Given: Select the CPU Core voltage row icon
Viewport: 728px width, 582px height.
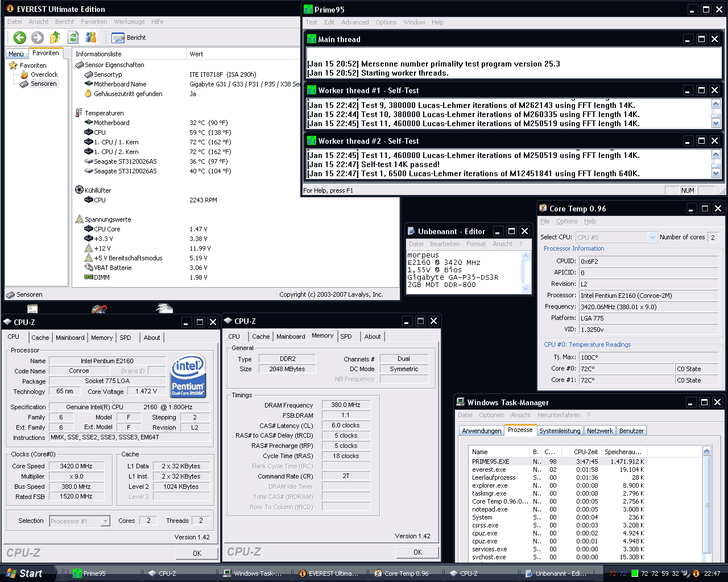Looking at the screenshot, I should tap(89, 229).
